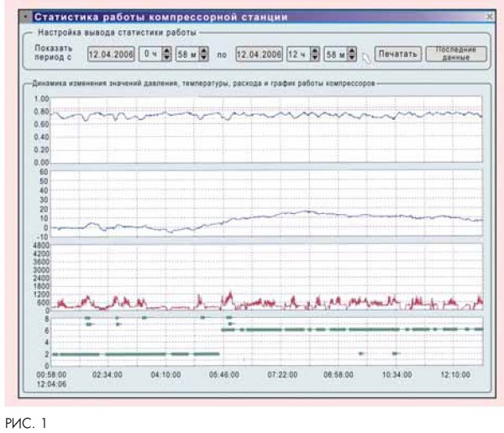Adjust the start hour spinner arrows
Viewport: 504px width, 433px height.
pos(166,53)
